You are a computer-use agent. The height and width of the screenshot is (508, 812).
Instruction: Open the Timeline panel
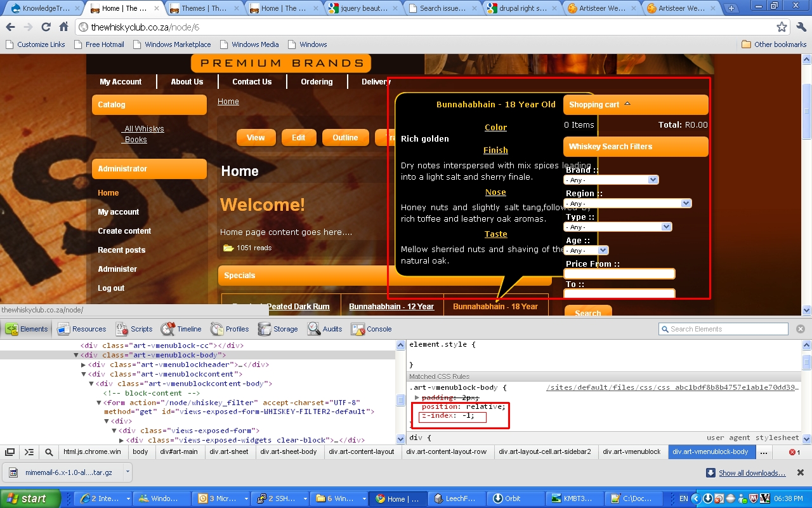point(181,329)
